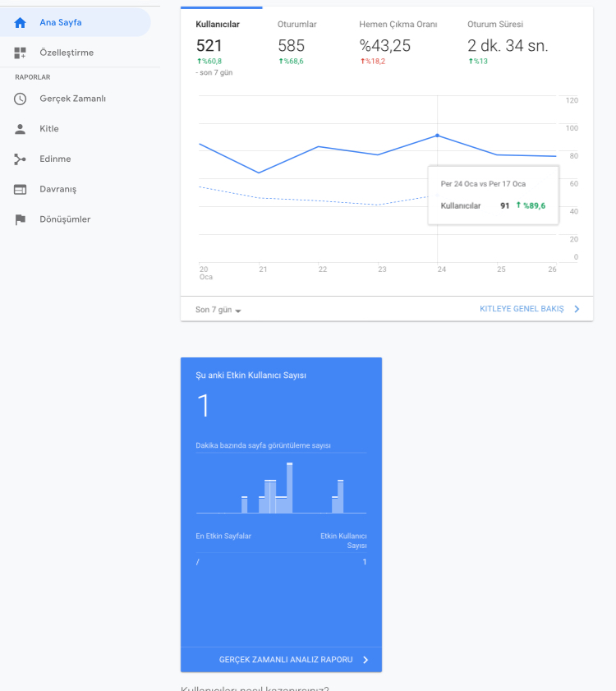Click the %43,25 bounce rate value

(384, 46)
